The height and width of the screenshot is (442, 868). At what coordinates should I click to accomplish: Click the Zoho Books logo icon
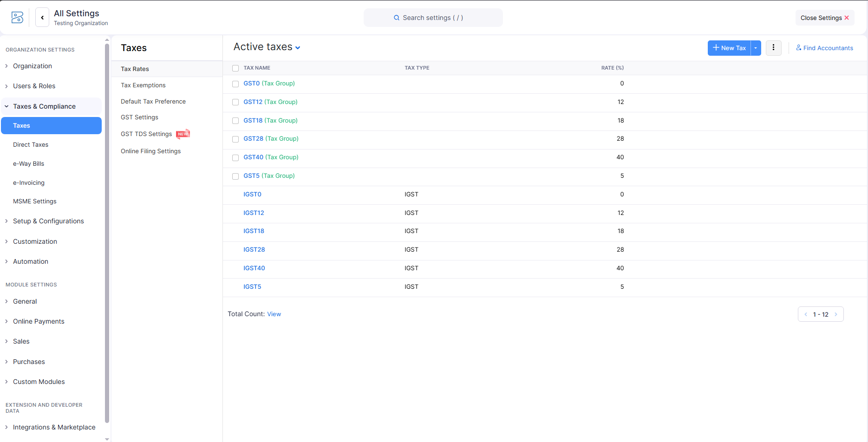pos(17,18)
